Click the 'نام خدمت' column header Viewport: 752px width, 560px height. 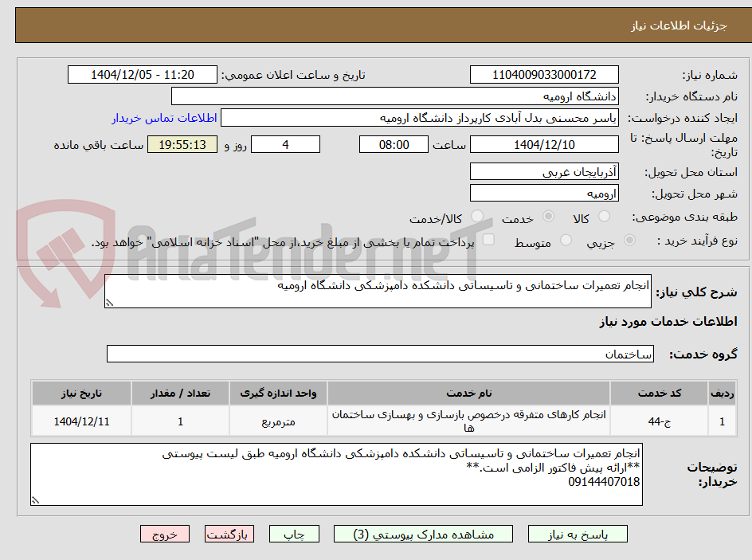pos(468,394)
